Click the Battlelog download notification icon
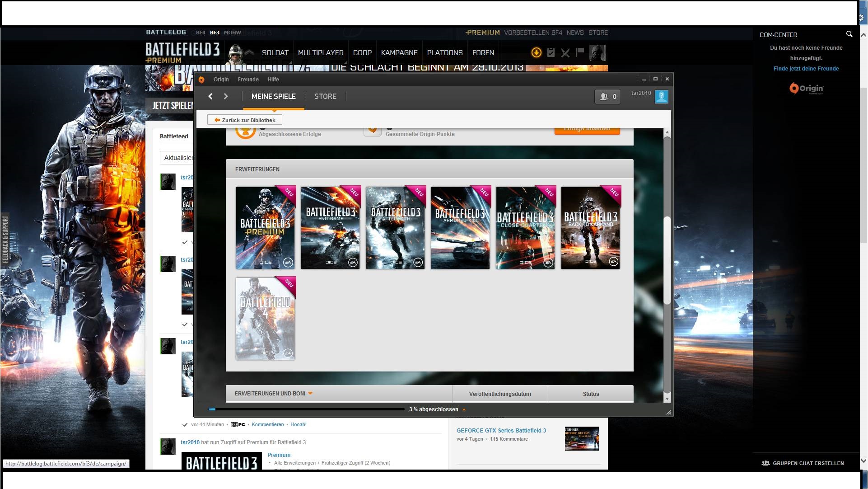868x489 pixels. [536, 52]
